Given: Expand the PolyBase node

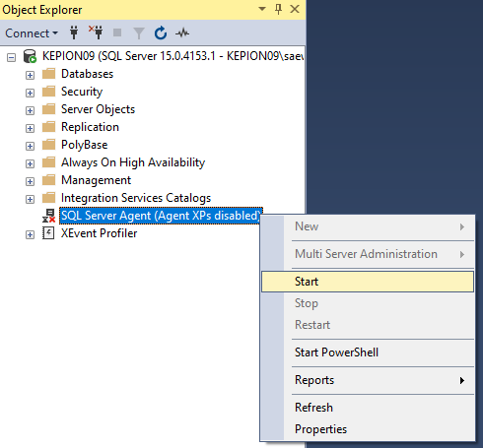Looking at the screenshot, I should click(x=30, y=146).
